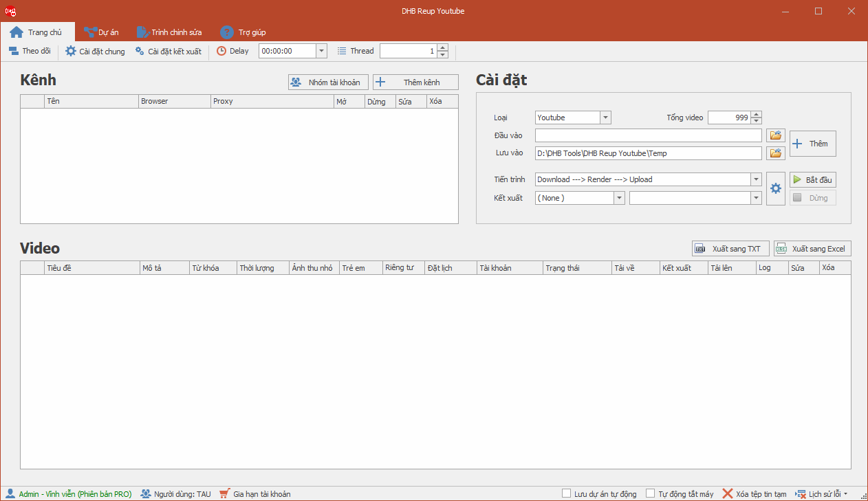Export videos with Xuất sang TXT

tap(730, 249)
